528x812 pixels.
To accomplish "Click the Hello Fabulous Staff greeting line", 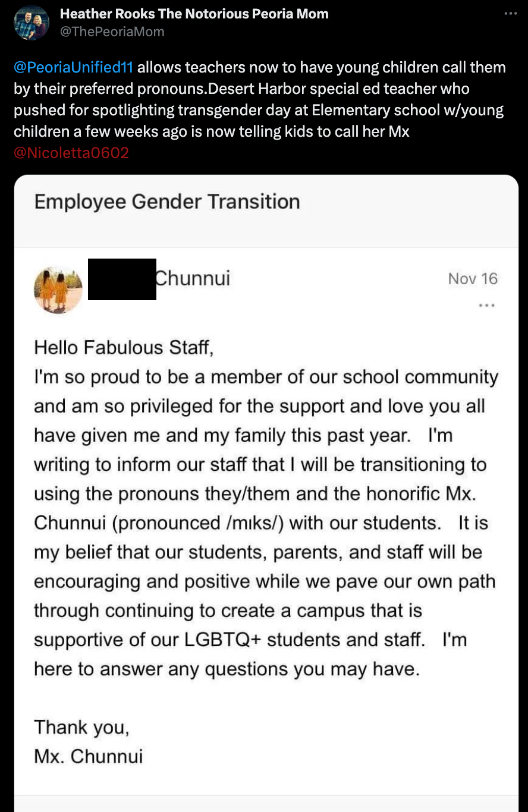I will tap(124, 347).
